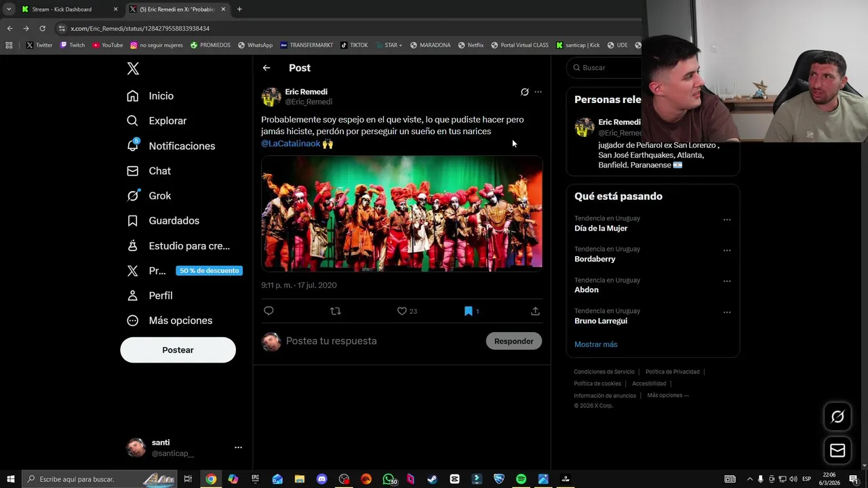Viewport: 868px width, 488px height.
Task: Open Política de Privacidad link
Action: 672,371
